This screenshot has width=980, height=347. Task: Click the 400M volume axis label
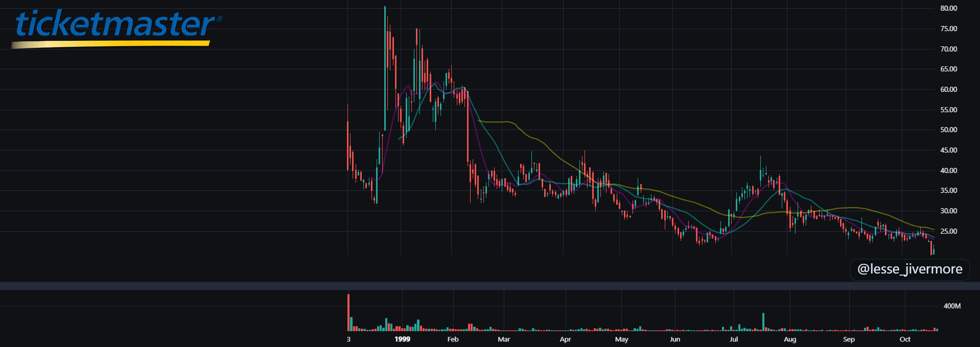tap(952, 306)
